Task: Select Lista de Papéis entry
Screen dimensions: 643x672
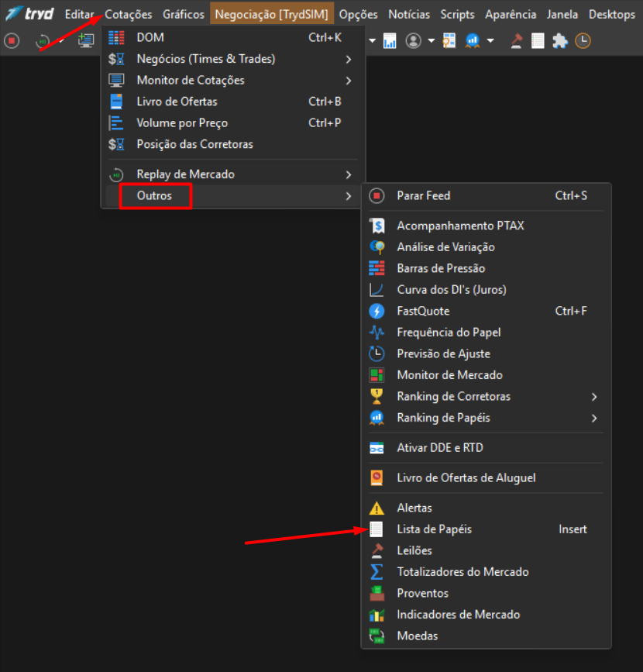Action: [486, 529]
